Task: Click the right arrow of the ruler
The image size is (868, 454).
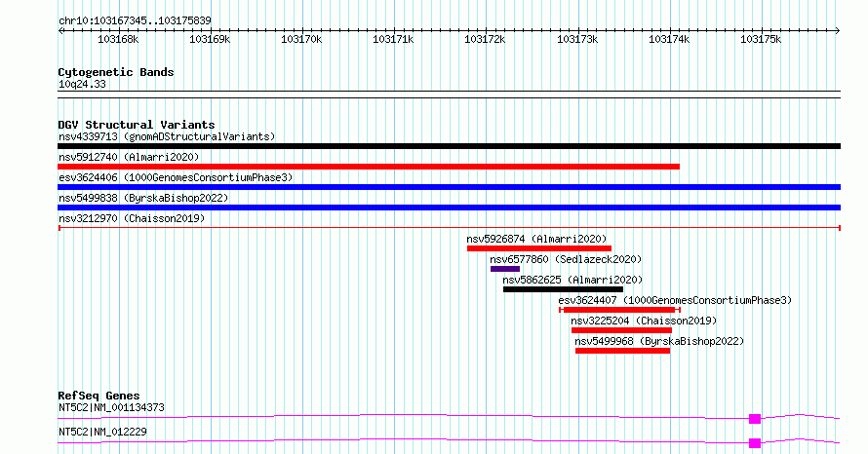Action: click(x=837, y=30)
